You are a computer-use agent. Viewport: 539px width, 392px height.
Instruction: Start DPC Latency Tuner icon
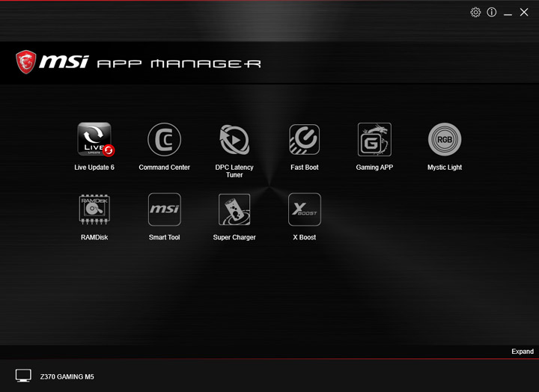234,139
